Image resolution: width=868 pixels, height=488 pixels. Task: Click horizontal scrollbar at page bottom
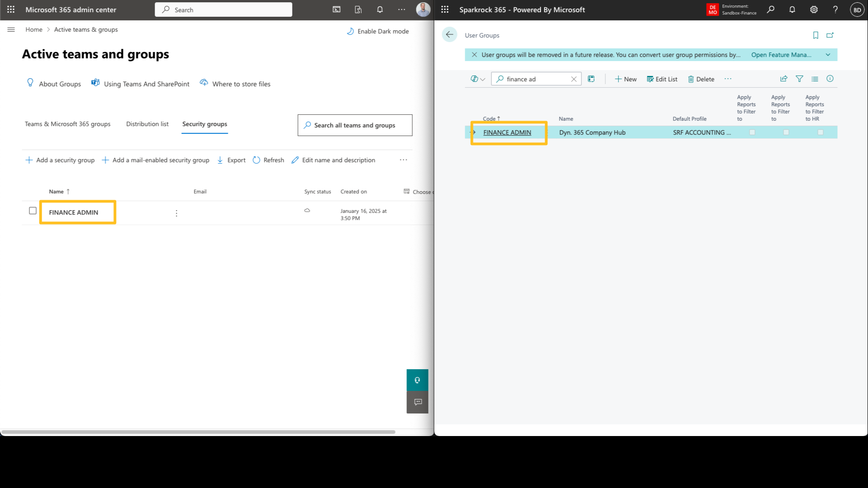tap(198, 432)
